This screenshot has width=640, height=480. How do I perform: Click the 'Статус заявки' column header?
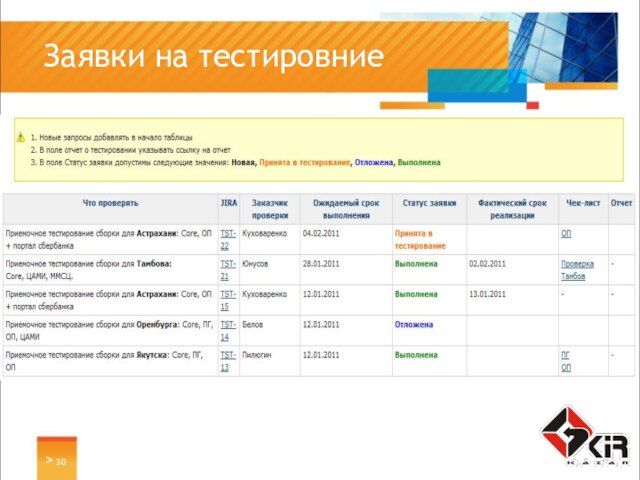pyautogui.click(x=428, y=203)
